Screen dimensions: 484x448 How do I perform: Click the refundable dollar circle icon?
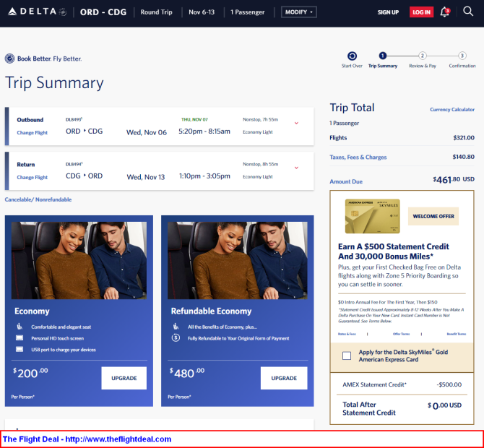pyautogui.click(x=176, y=337)
